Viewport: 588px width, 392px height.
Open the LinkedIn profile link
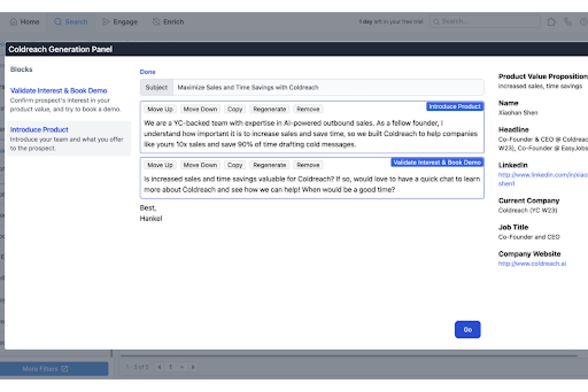(543, 179)
